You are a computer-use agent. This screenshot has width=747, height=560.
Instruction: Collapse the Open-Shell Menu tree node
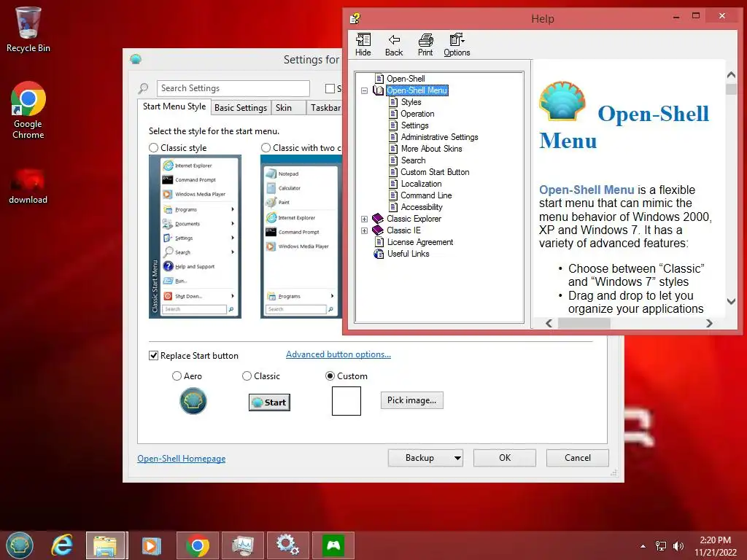[x=365, y=90]
